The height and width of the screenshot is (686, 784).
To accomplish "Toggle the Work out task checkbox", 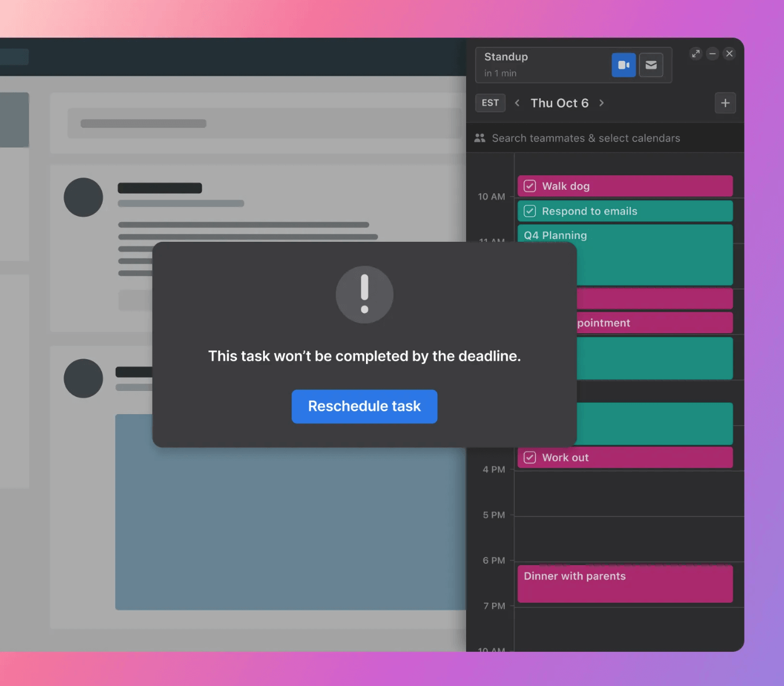I will coord(530,458).
